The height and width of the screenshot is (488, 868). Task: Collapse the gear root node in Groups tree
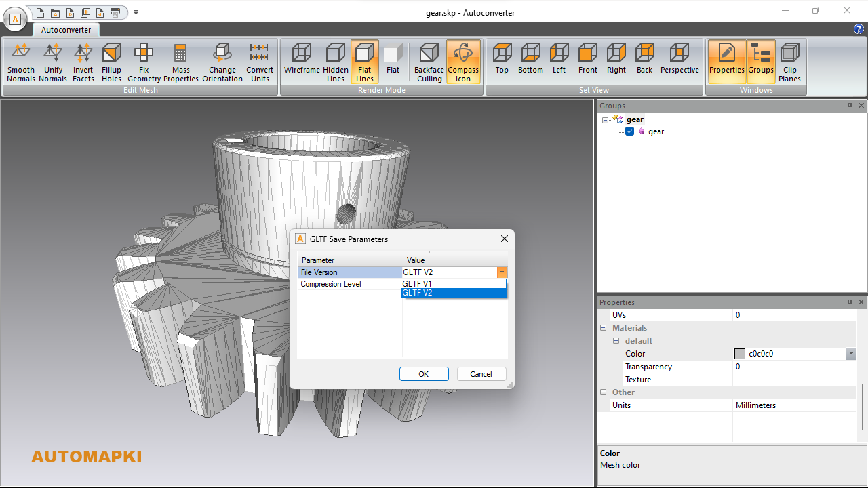pos(605,120)
